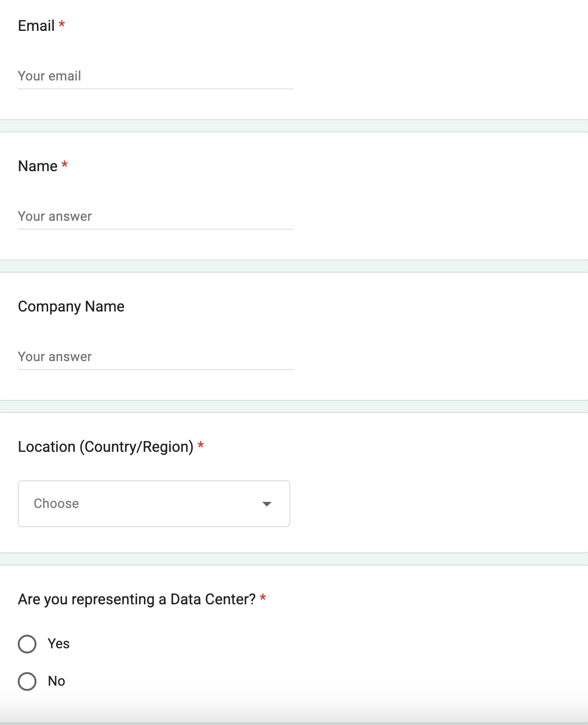This screenshot has height=725, width=588.
Task: Click the 'Location (Country/Region)' question heading
Action: pyautogui.click(x=106, y=447)
